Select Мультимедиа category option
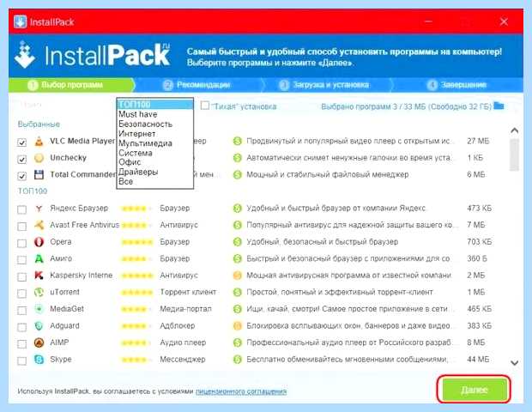532x412 pixels. click(155, 143)
